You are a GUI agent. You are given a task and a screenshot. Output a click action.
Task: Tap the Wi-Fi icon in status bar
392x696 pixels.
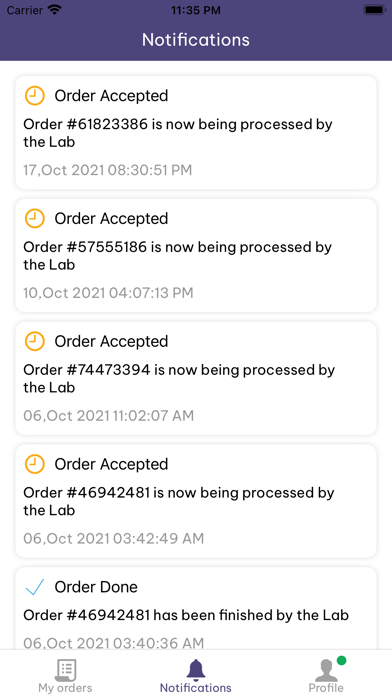55,10
